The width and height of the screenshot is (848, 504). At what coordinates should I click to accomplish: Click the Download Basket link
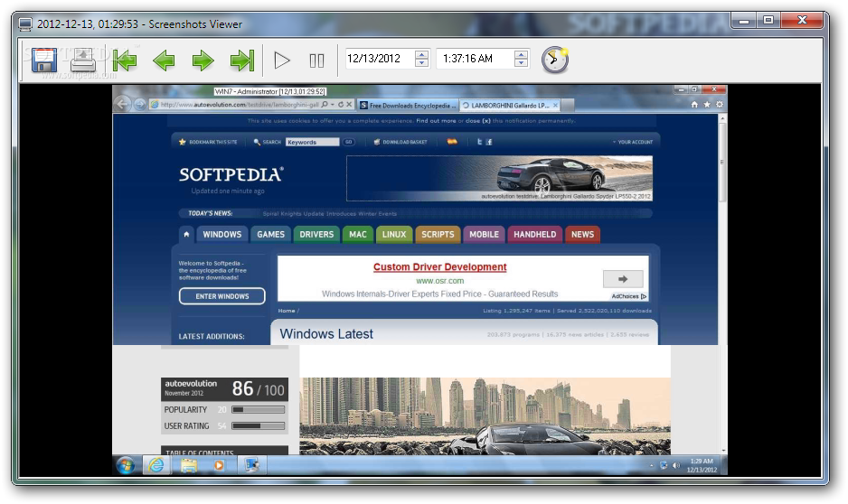coord(400,142)
